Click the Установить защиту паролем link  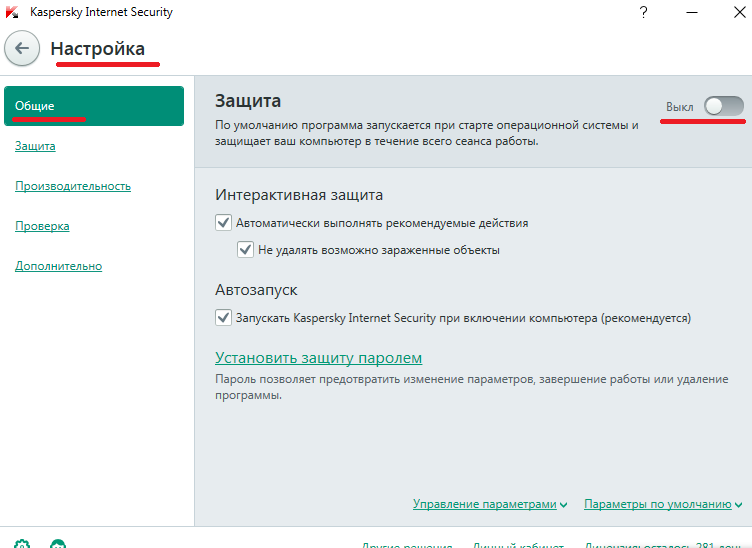[319, 358]
